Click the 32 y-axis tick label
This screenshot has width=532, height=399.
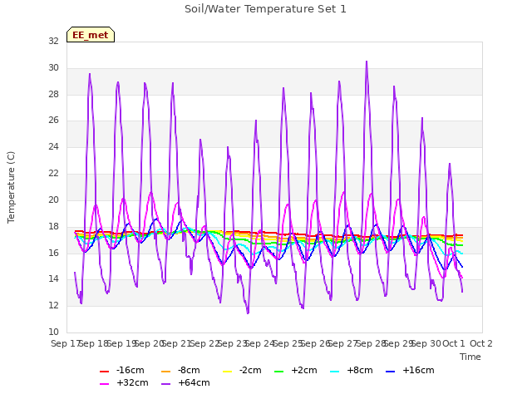(53, 41)
